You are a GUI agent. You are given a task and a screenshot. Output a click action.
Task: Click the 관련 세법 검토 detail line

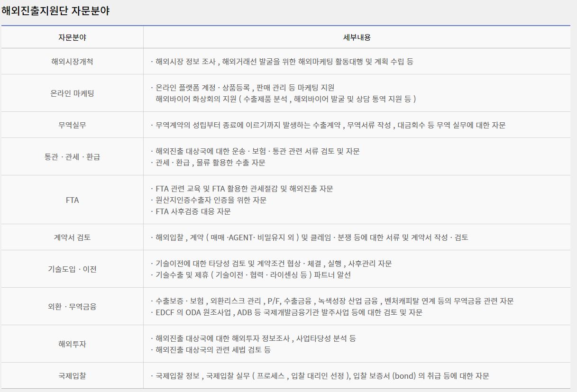(213, 350)
